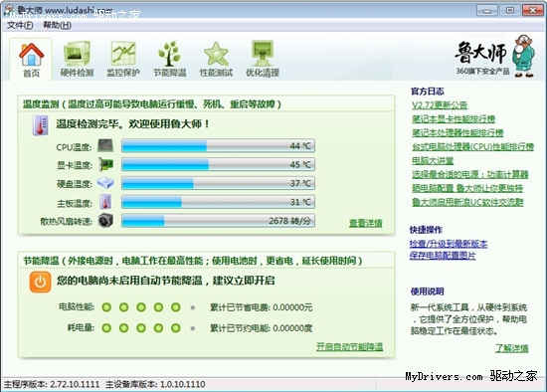The width and height of the screenshot is (547, 392).
Task: Click the 快捷操作 heading
Action: [426, 230]
